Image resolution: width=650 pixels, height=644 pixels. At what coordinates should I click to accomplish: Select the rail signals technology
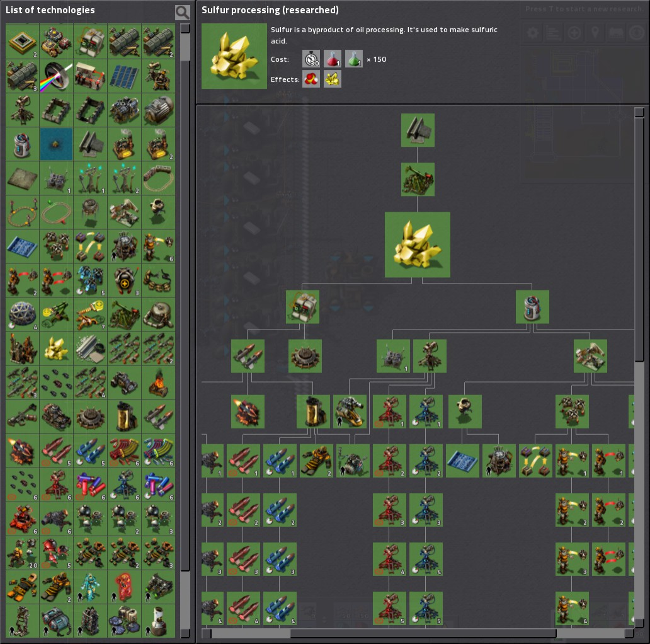pos(57,212)
